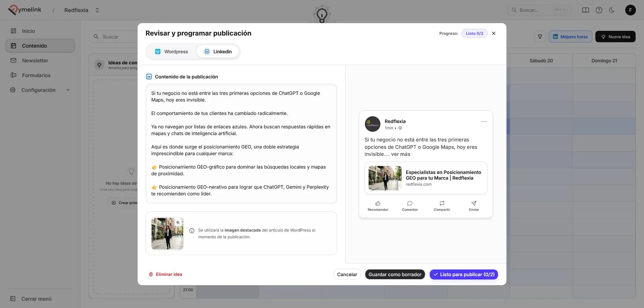Close the review dialog with X

click(x=493, y=33)
